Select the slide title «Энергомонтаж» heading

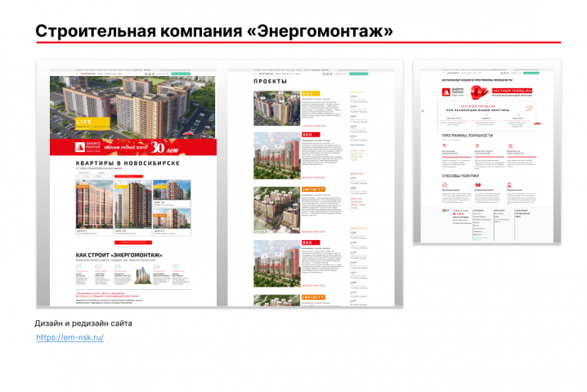coord(214,31)
